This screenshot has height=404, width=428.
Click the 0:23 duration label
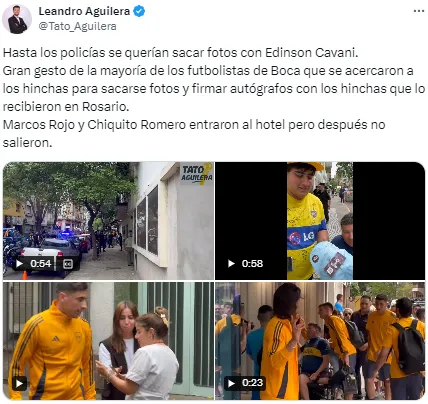252,383
